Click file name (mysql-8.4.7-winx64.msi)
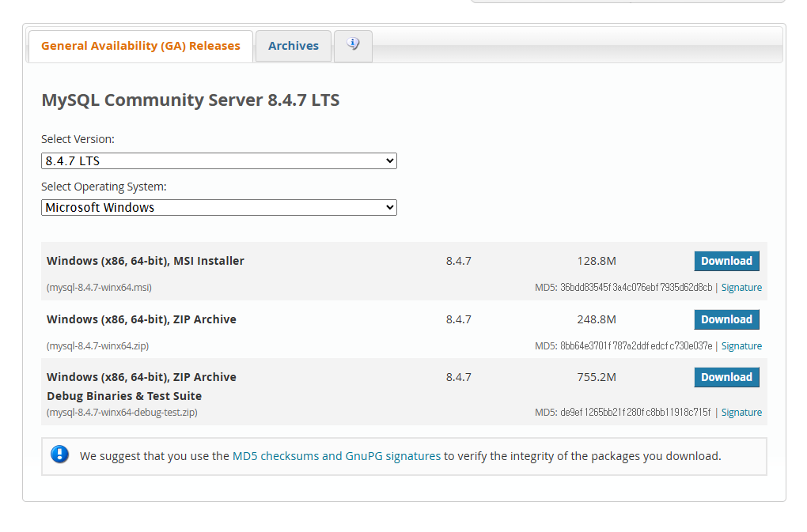The height and width of the screenshot is (532, 807). pyautogui.click(x=100, y=287)
